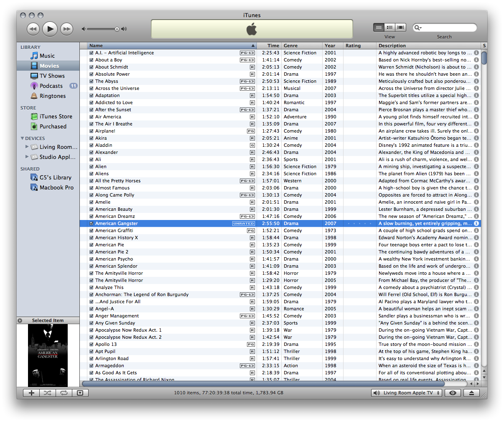This screenshot has width=504, height=422.
Task: Click the scroll down arrow
Action: [x=484, y=377]
